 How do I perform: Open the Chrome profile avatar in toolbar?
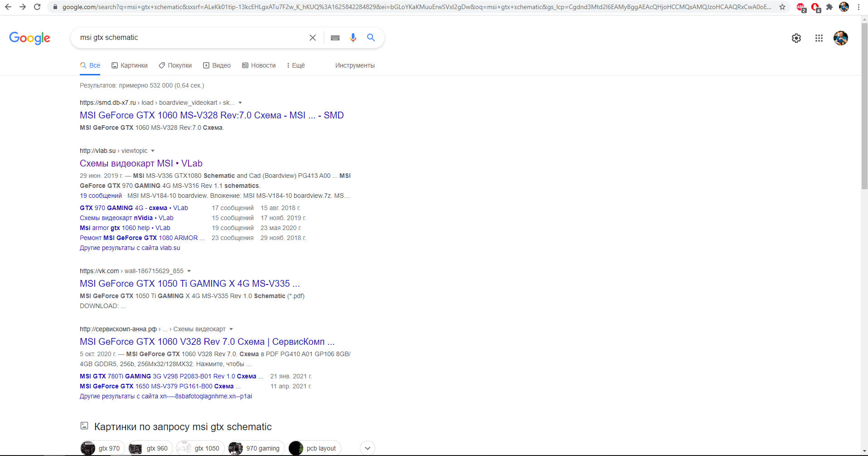(844, 7)
